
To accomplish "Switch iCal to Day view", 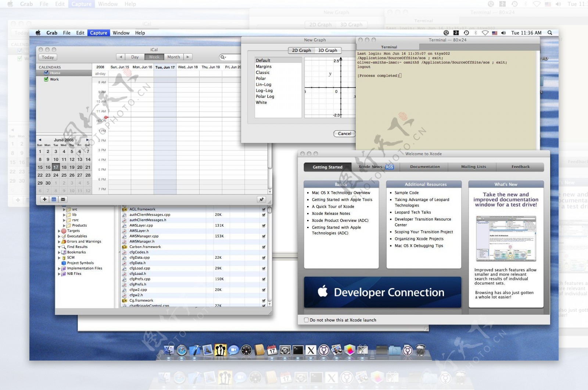I will click(135, 57).
